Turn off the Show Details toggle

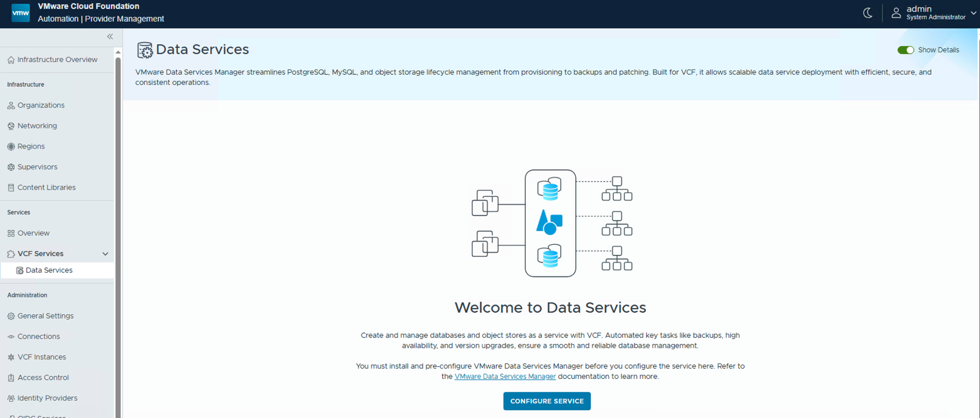905,50
